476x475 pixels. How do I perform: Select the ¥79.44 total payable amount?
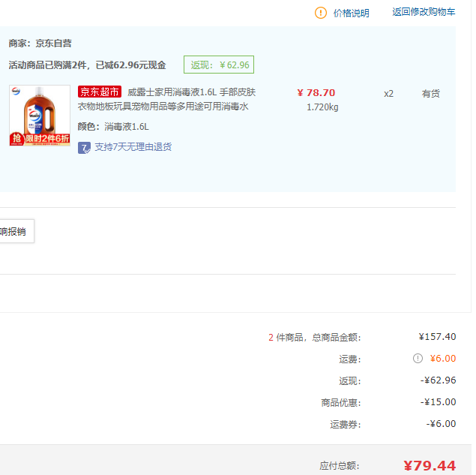(430, 465)
